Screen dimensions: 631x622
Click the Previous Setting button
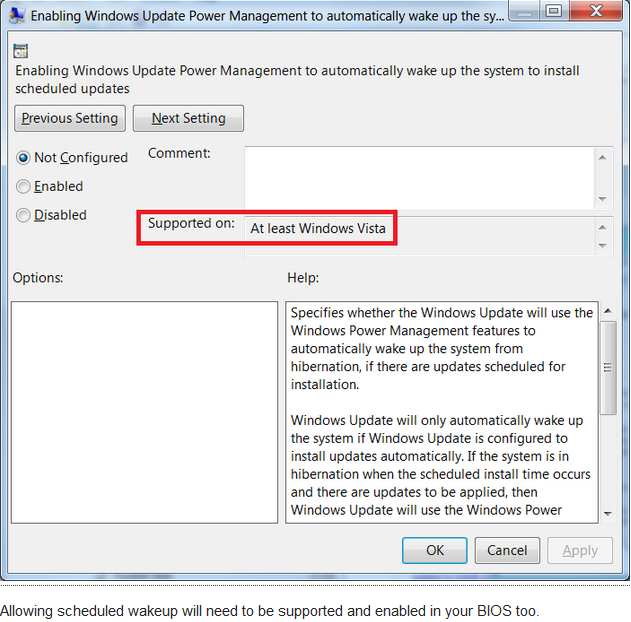70,118
